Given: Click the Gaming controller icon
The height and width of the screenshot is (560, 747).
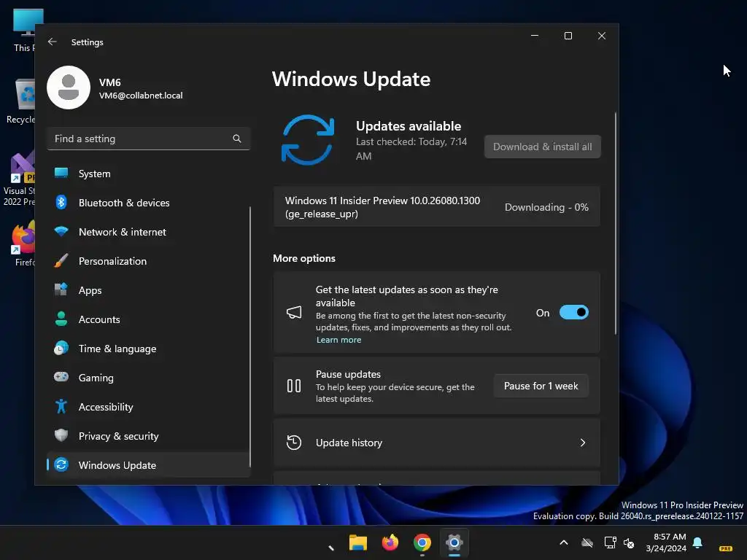Looking at the screenshot, I should (x=61, y=377).
